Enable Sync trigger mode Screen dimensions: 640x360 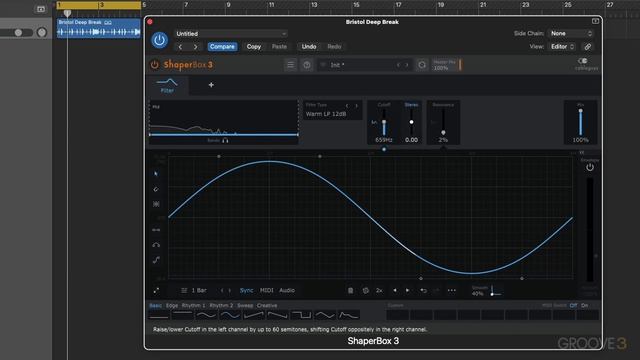[x=246, y=290]
